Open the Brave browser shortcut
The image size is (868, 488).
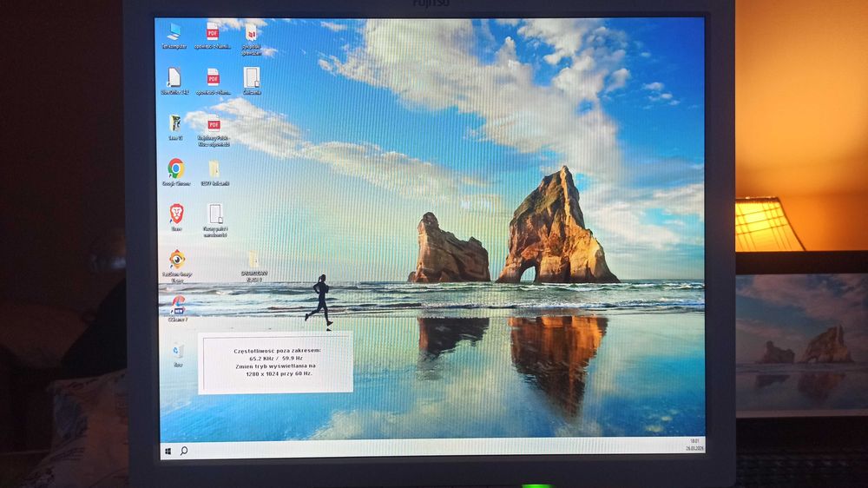click(176, 217)
